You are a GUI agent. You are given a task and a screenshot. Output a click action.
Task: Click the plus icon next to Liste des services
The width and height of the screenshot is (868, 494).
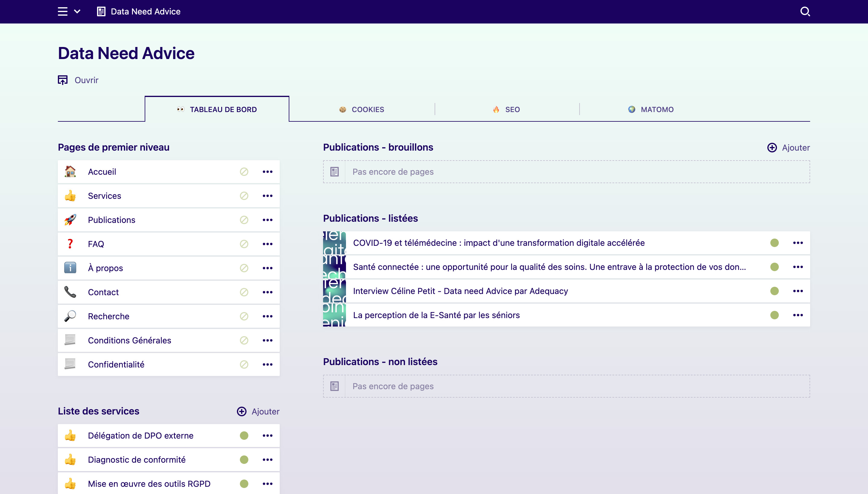241,411
